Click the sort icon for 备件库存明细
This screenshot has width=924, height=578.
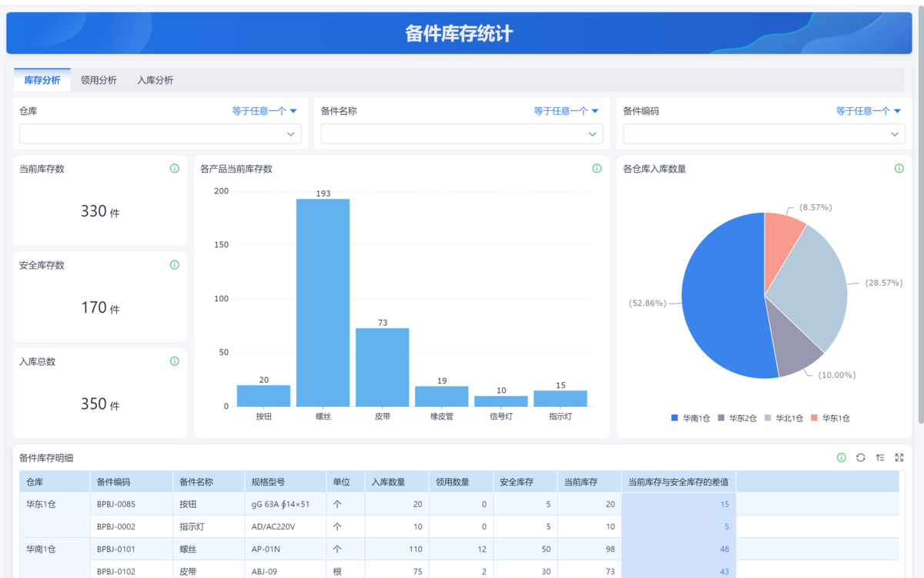tap(880, 458)
